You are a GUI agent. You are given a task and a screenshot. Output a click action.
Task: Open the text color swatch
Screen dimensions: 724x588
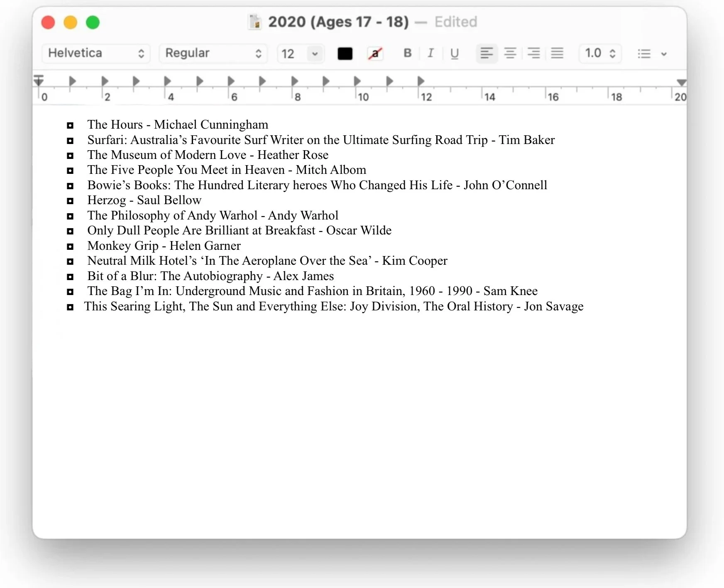click(x=345, y=54)
